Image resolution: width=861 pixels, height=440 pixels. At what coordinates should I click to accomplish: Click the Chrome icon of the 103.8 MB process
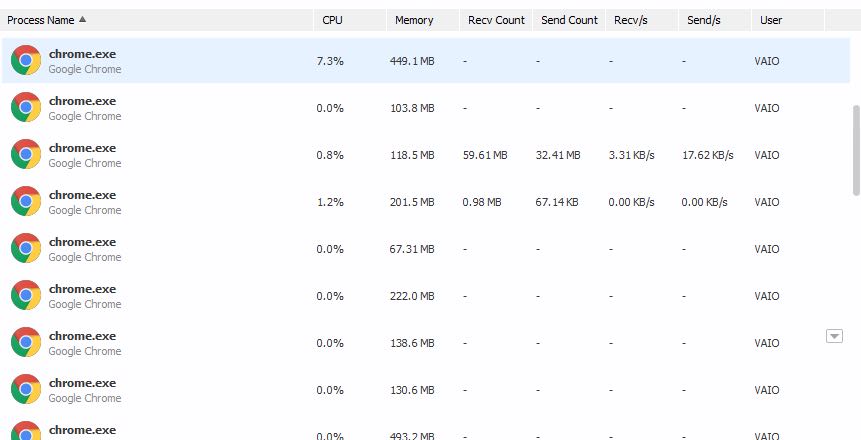pos(26,107)
